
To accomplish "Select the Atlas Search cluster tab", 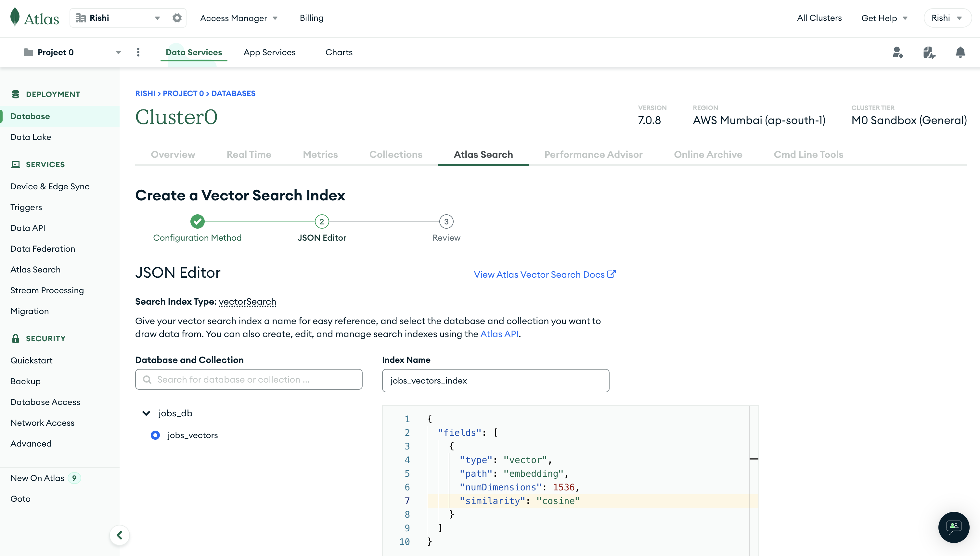I will tap(483, 155).
